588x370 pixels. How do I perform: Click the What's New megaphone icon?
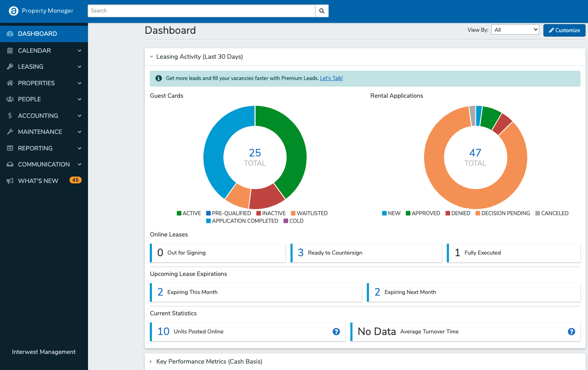click(x=10, y=181)
